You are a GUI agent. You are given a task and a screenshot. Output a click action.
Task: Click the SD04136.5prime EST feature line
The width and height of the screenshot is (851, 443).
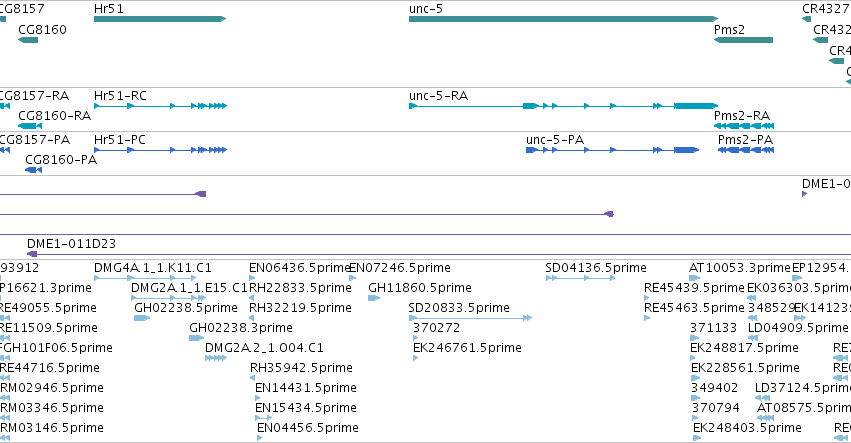click(x=580, y=278)
